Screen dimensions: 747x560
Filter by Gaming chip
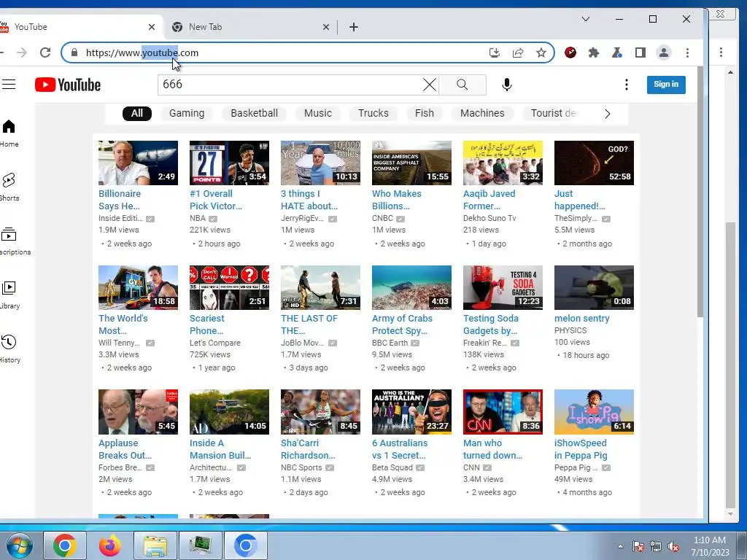[187, 113]
